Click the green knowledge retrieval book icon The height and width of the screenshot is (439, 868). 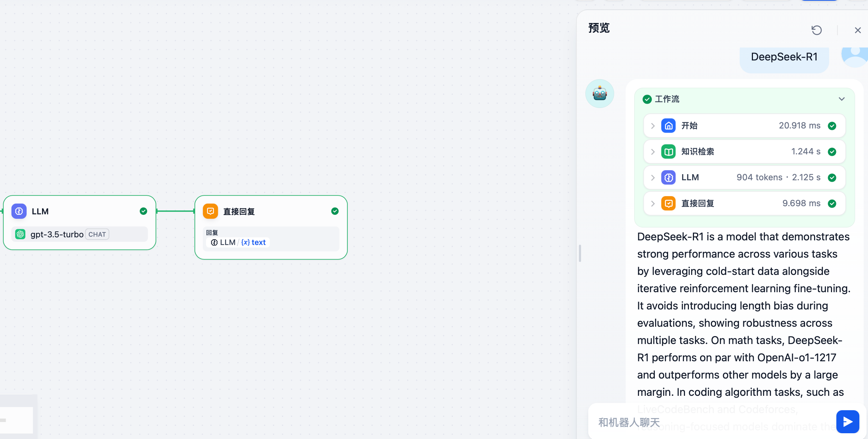[668, 151]
